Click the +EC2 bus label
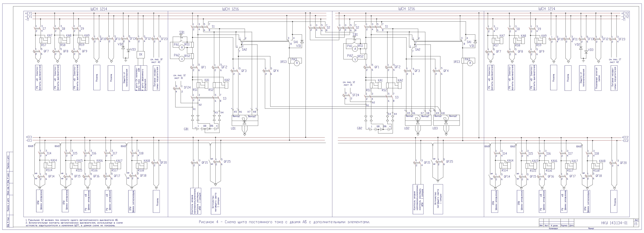The width and height of the screenshot is (644, 233). (625, 137)
